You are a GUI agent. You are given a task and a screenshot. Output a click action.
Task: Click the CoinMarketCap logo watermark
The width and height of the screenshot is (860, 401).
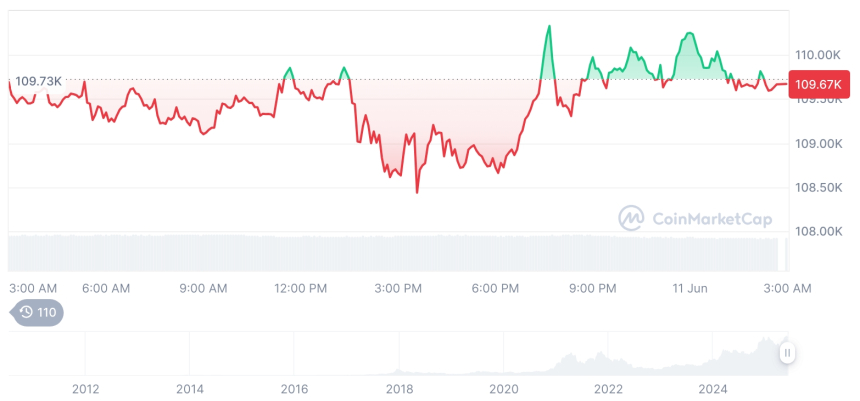[x=685, y=217]
